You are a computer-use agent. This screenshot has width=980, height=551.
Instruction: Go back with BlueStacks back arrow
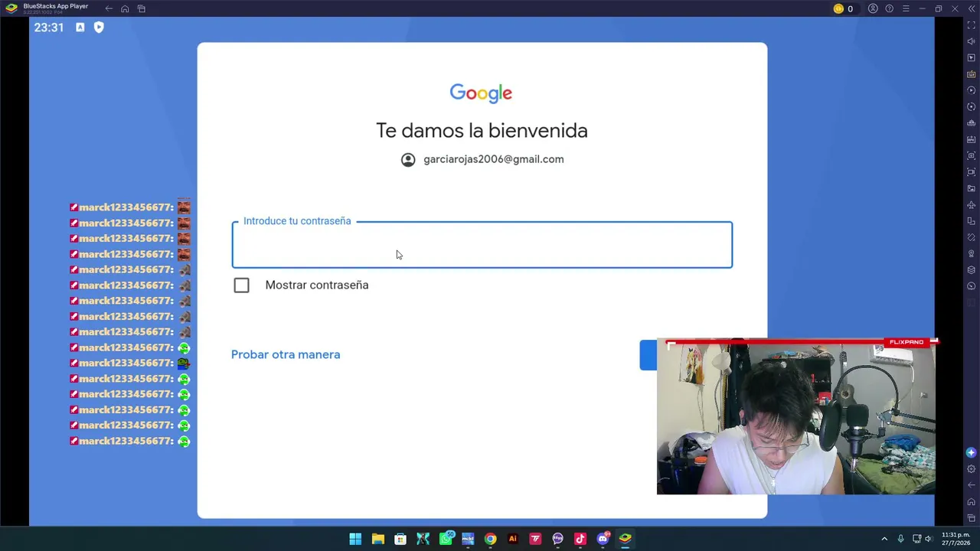(x=109, y=8)
